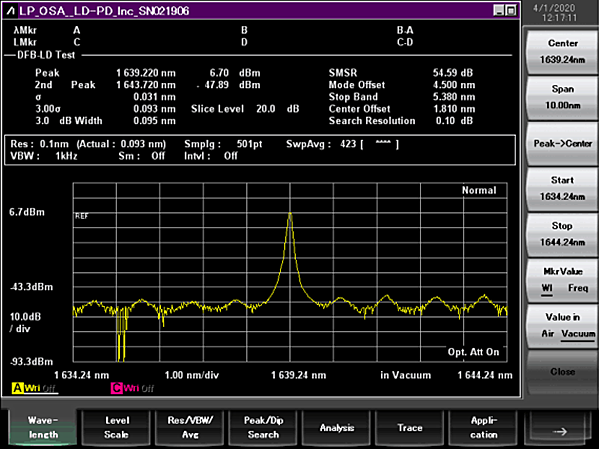Click the Opt. Att On label

point(473,352)
